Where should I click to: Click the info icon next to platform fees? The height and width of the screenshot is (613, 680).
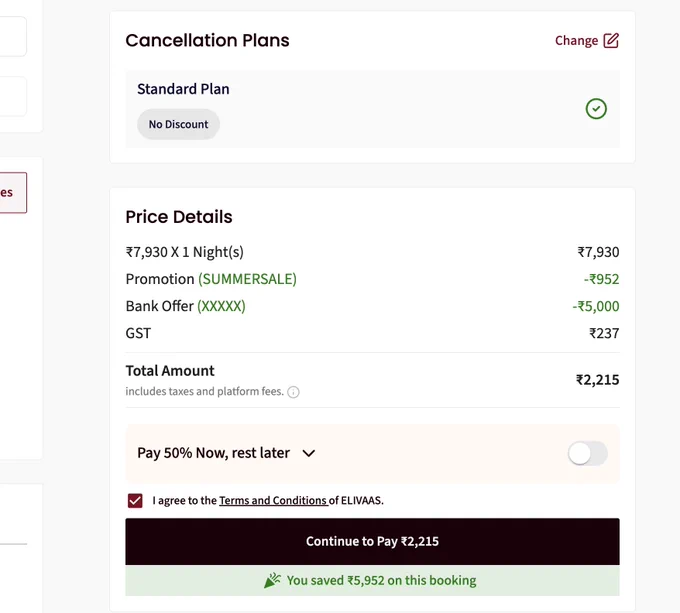tap(293, 392)
